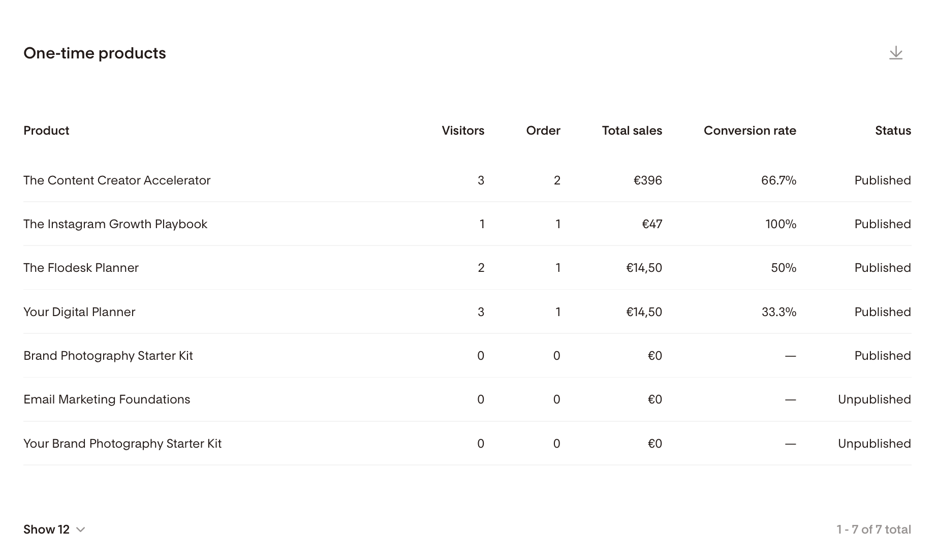The height and width of the screenshot is (560, 937).
Task: Open The Content Creator Accelerator product
Action: click(x=117, y=180)
